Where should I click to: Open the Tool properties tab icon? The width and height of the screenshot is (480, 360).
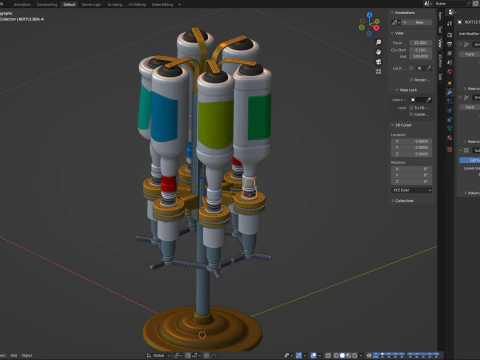[450, 23]
